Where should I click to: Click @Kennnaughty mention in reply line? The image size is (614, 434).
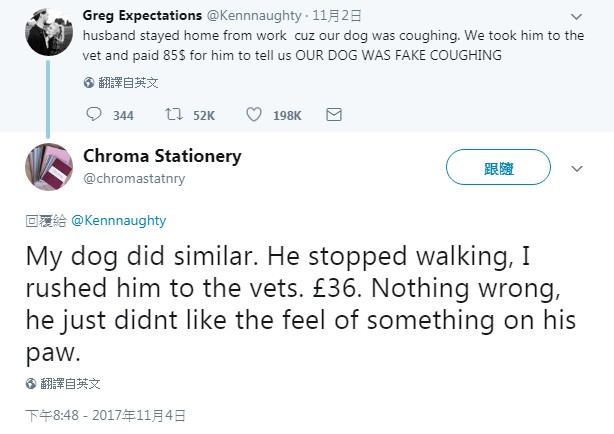coord(118,220)
